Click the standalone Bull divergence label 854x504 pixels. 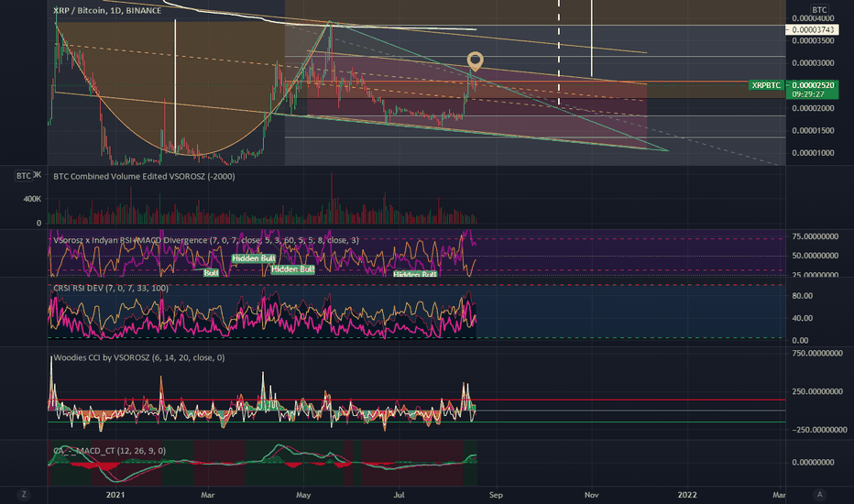(x=211, y=272)
